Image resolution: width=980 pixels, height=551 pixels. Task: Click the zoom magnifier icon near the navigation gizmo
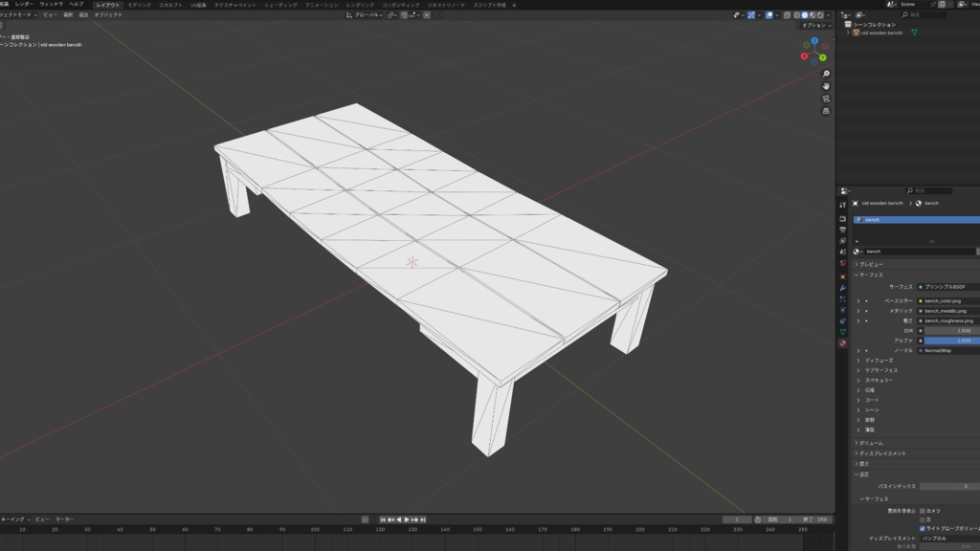point(825,74)
